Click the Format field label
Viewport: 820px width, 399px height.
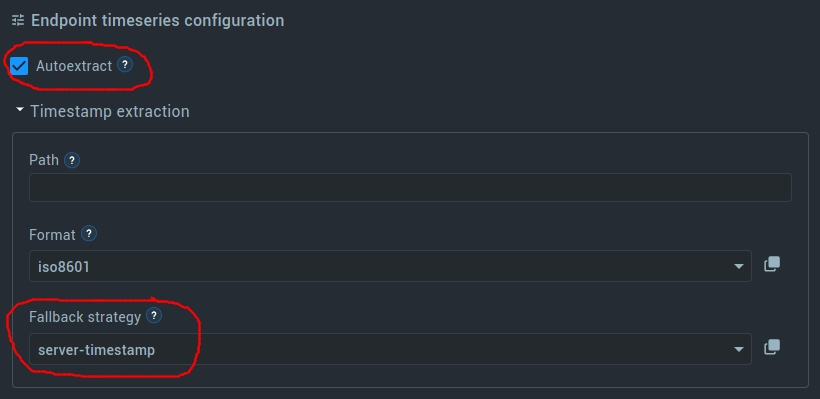click(52, 235)
